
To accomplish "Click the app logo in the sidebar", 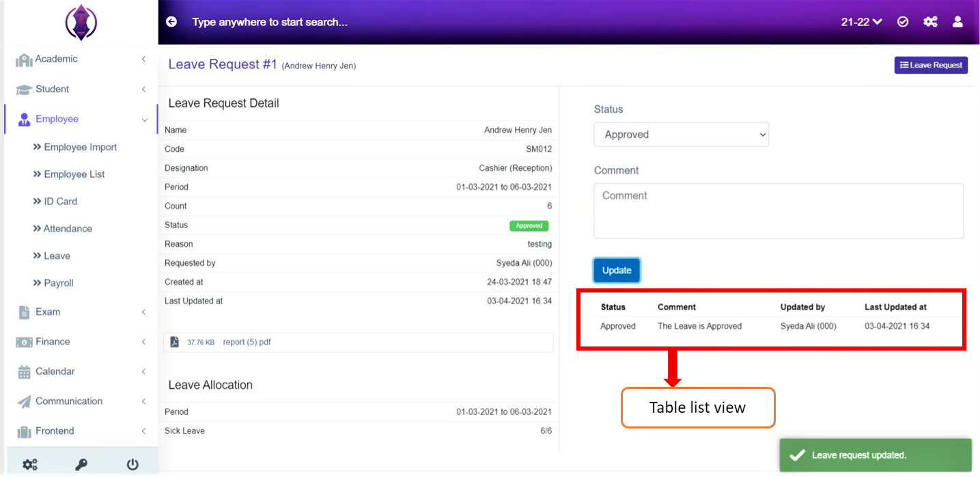I will point(81,23).
